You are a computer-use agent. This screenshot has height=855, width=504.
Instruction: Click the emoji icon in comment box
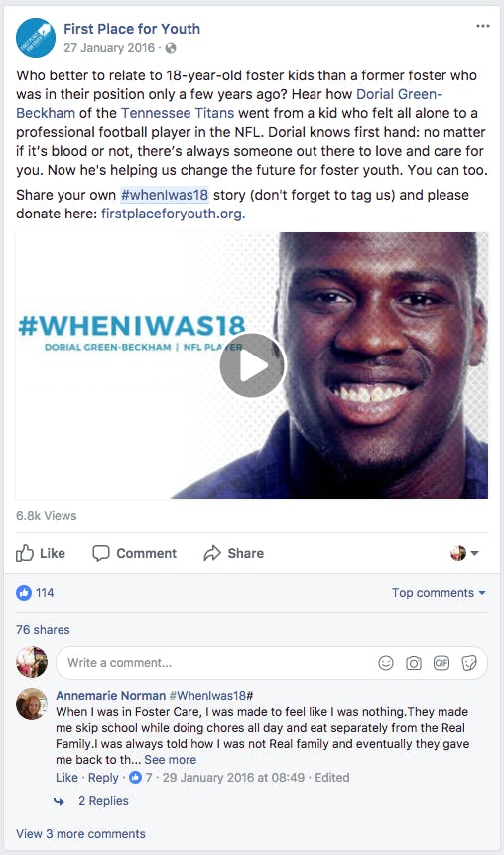click(386, 663)
